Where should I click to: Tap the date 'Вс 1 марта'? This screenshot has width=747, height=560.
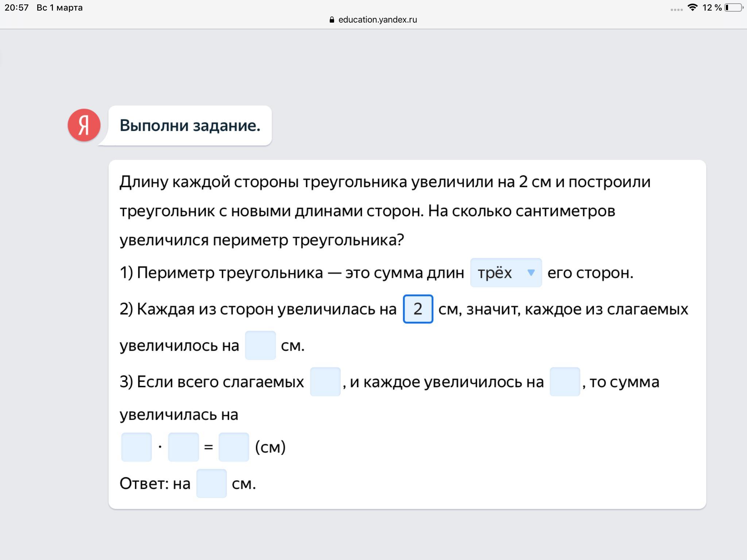59,8
